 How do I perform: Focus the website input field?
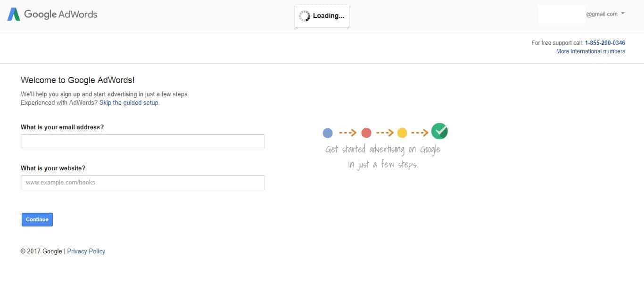click(x=143, y=182)
